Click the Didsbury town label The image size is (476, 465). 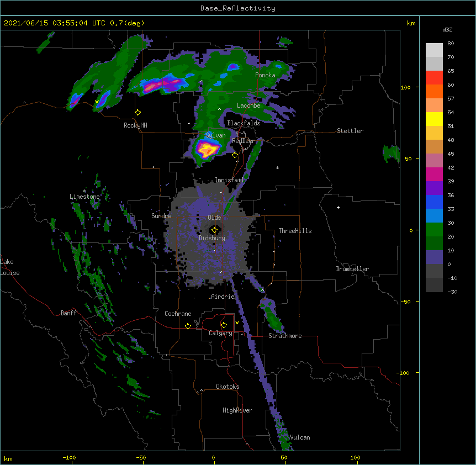click(211, 238)
